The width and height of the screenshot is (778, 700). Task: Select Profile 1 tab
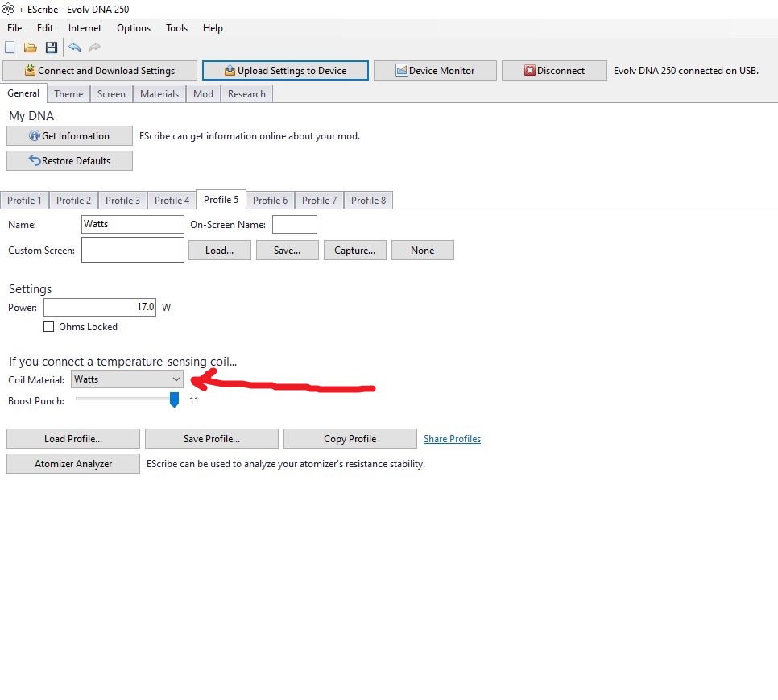(24, 201)
